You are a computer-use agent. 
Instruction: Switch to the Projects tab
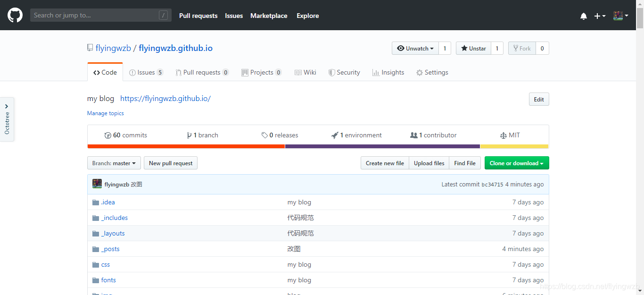pyautogui.click(x=262, y=72)
